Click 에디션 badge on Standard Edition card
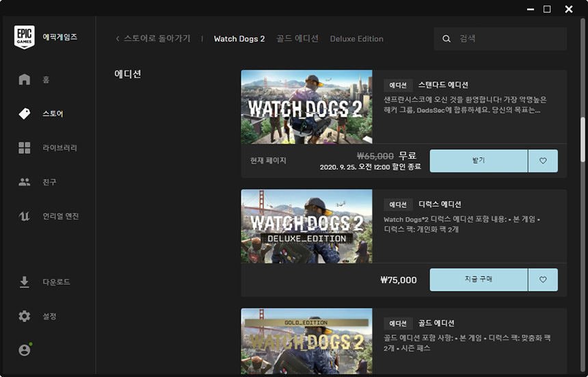Image resolution: width=588 pixels, height=377 pixels. [x=398, y=86]
